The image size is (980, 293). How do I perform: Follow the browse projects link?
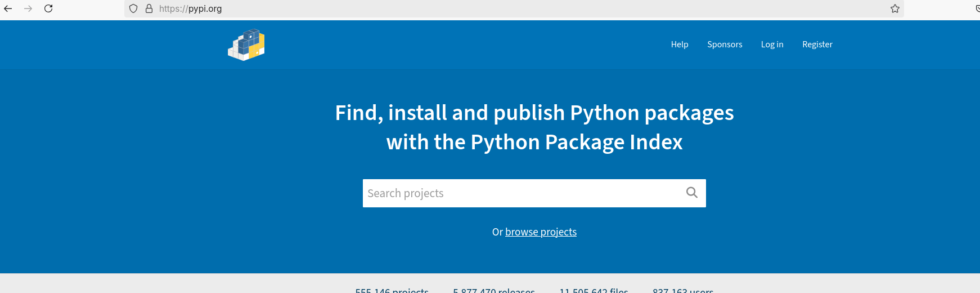click(541, 232)
